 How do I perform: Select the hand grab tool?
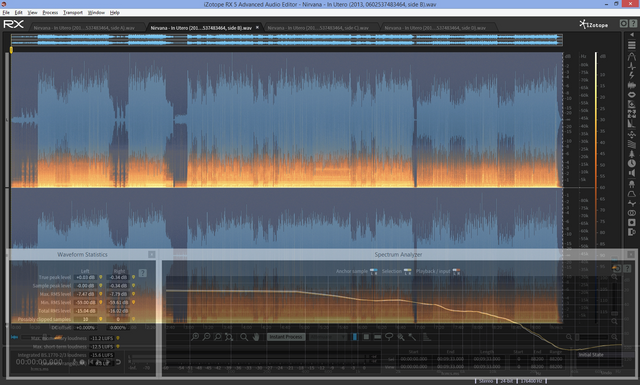tap(256, 337)
